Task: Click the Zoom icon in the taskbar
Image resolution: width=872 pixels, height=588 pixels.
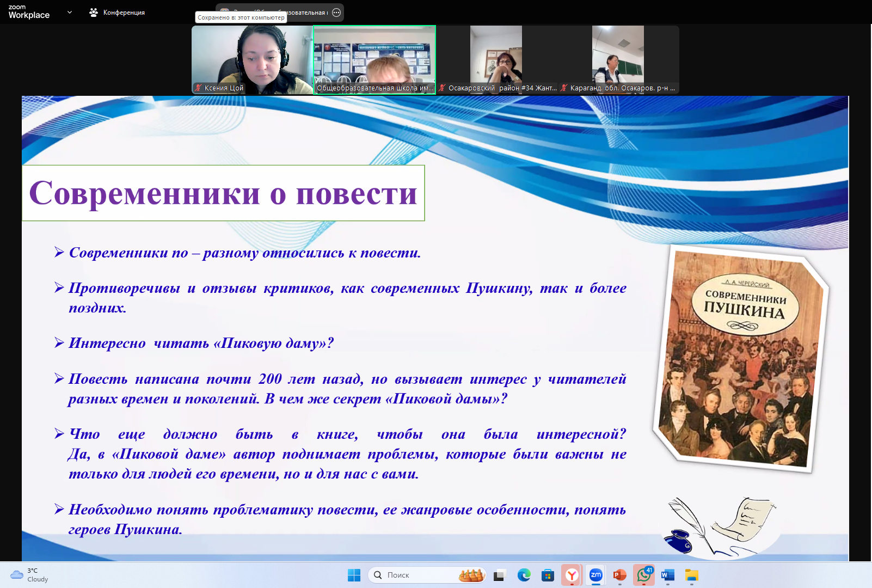Action: 596,575
